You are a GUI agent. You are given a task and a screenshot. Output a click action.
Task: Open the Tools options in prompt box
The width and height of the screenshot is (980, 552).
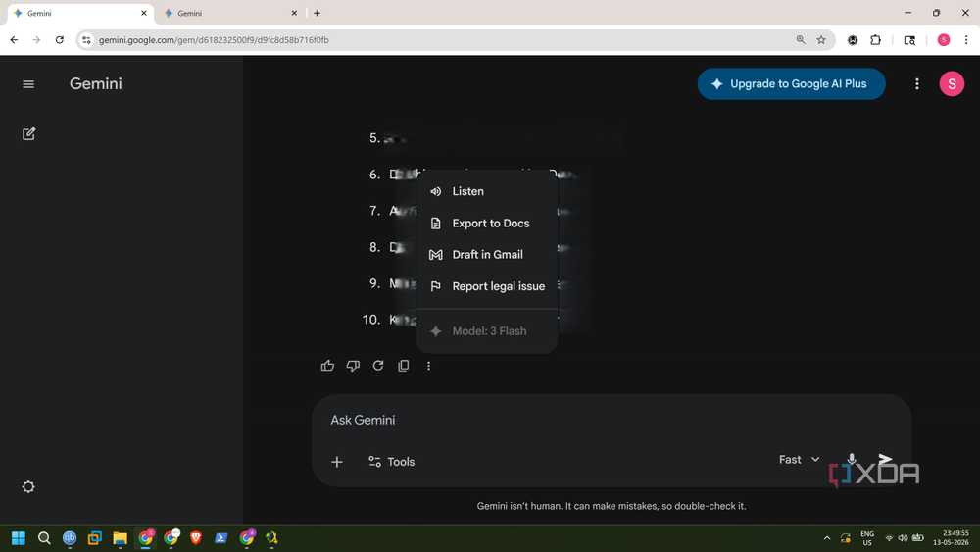pos(392,462)
